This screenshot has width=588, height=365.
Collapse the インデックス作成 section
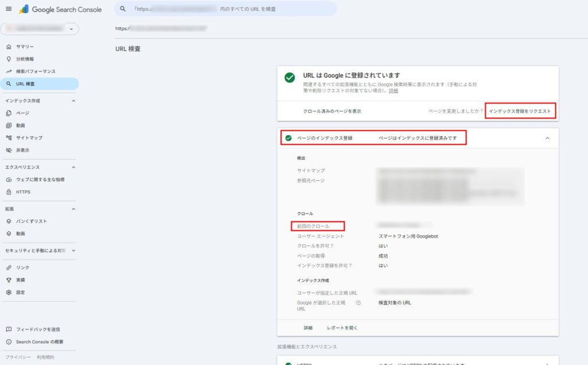[x=73, y=101]
